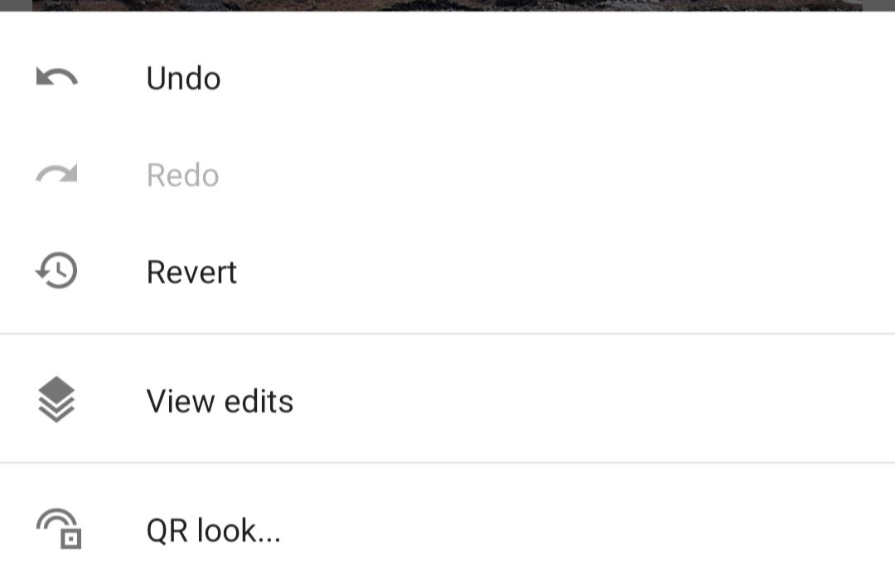Choose the QR look... option text
This screenshot has height=588, width=895.
[x=214, y=530]
